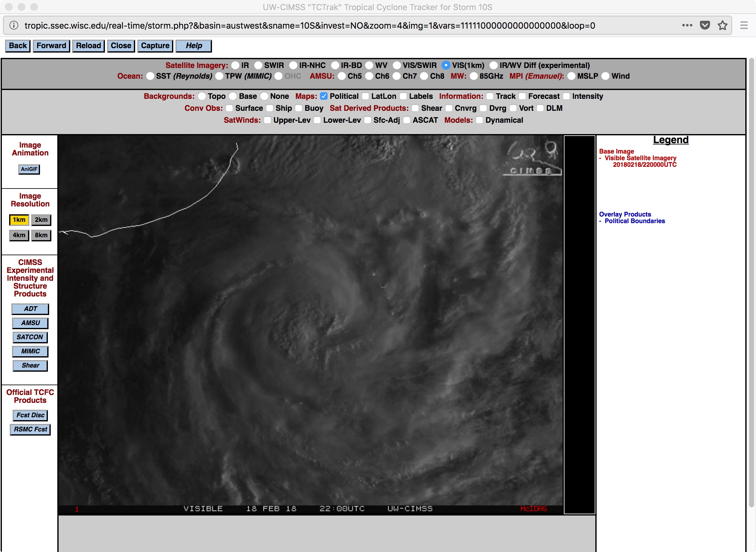Image resolution: width=756 pixels, height=552 pixels.
Task: Open the ADT intensity product
Action: pyautogui.click(x=30, y=309)
